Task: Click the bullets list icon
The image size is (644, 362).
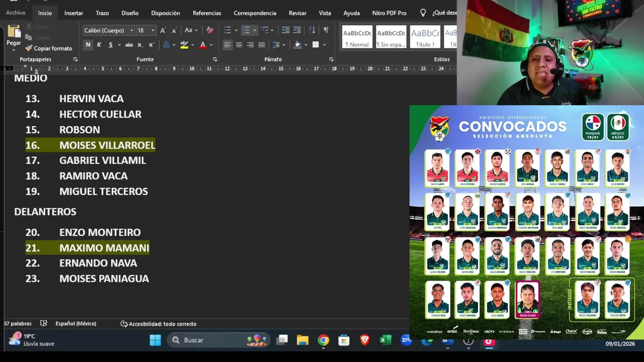Action: (x=227, y=31)
